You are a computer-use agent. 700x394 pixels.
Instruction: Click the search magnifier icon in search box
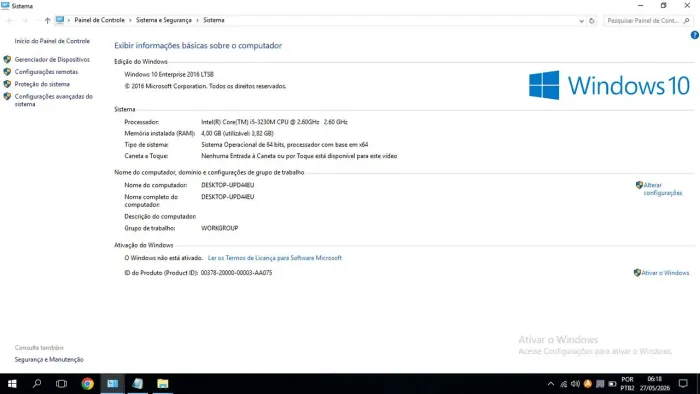687,21
